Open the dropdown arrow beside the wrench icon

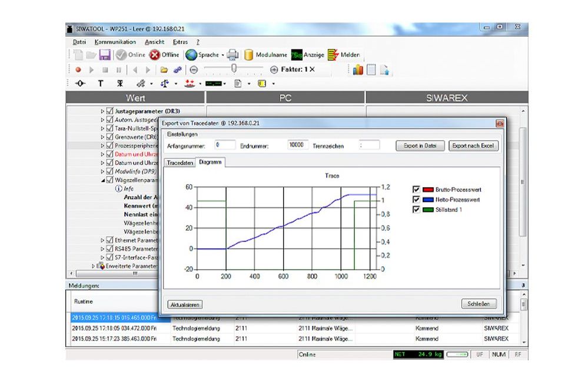point(151,84)
